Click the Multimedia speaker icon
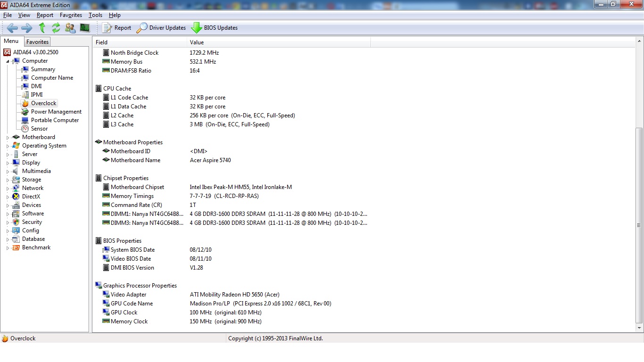 tap(16, 171)
